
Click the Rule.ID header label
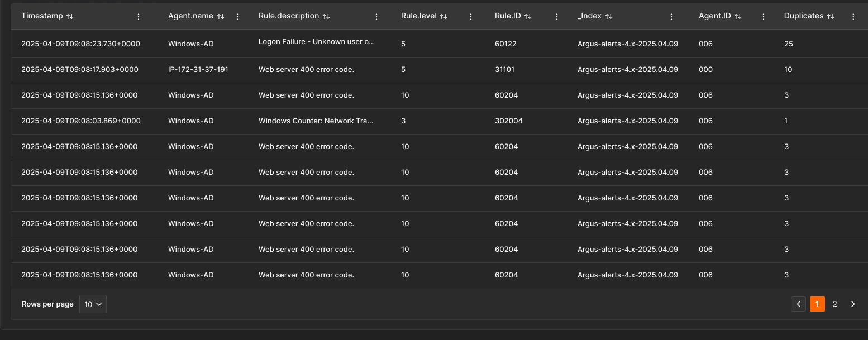[x=508, y=16]
